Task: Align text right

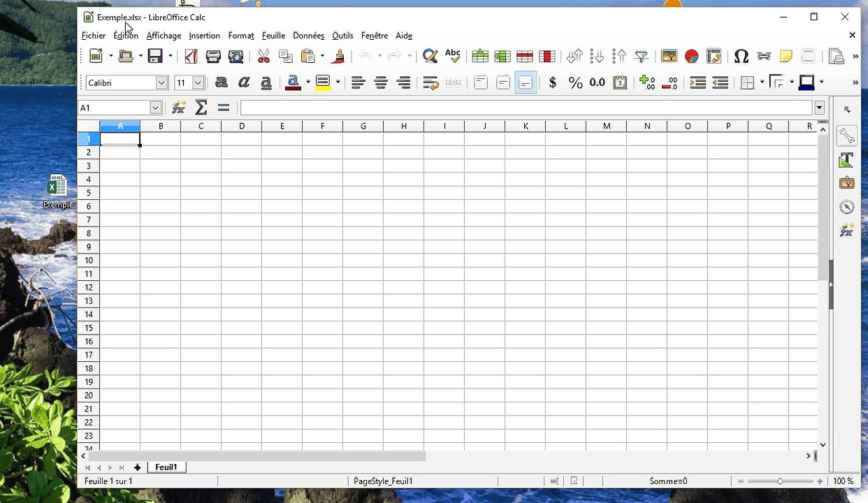Action: [x=403, y=82]
